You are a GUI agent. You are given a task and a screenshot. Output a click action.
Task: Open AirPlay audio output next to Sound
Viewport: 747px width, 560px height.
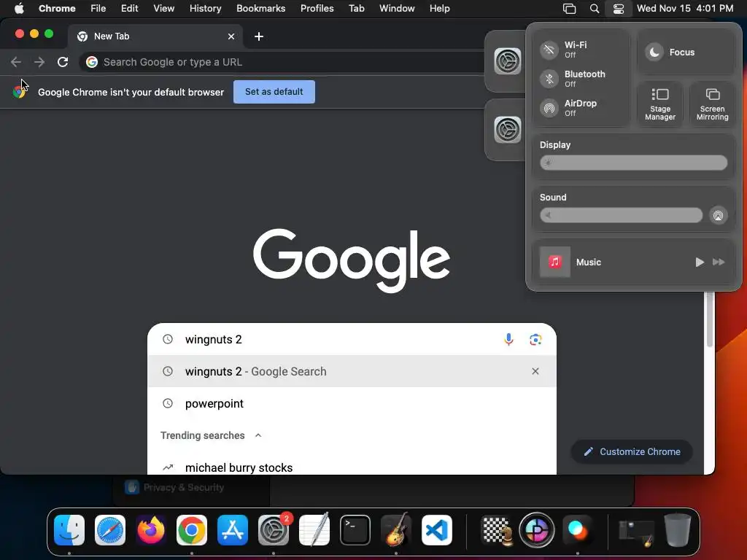tap(718, 215)
